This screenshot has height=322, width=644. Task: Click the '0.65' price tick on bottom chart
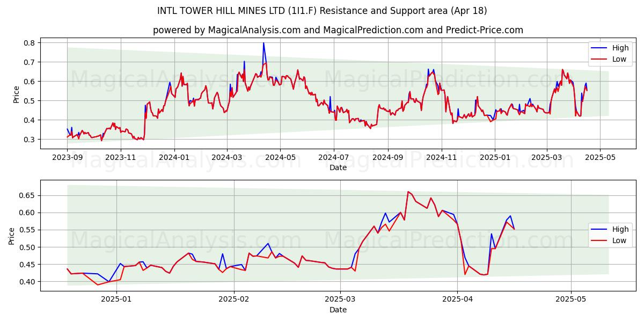pos(28,195)
